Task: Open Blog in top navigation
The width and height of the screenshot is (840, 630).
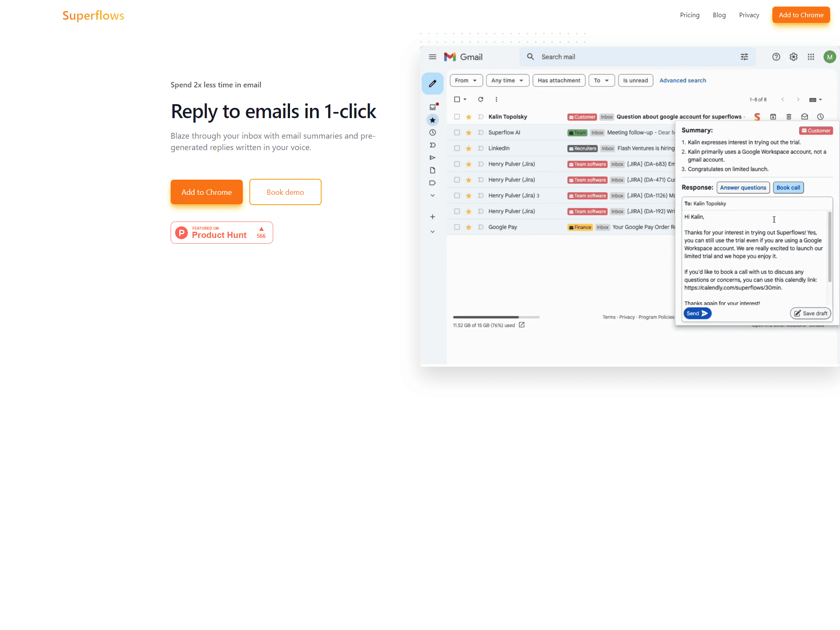Action: tap(719, 15)
